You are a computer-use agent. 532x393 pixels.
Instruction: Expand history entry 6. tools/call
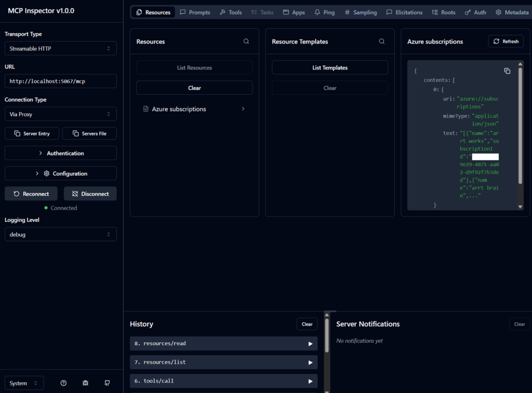(x=223, y=381)
